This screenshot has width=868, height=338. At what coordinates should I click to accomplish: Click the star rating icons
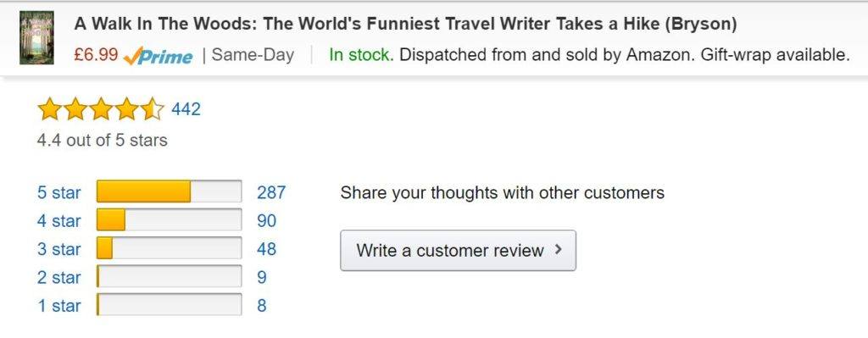pyautogui.click(x=101, y=109)
